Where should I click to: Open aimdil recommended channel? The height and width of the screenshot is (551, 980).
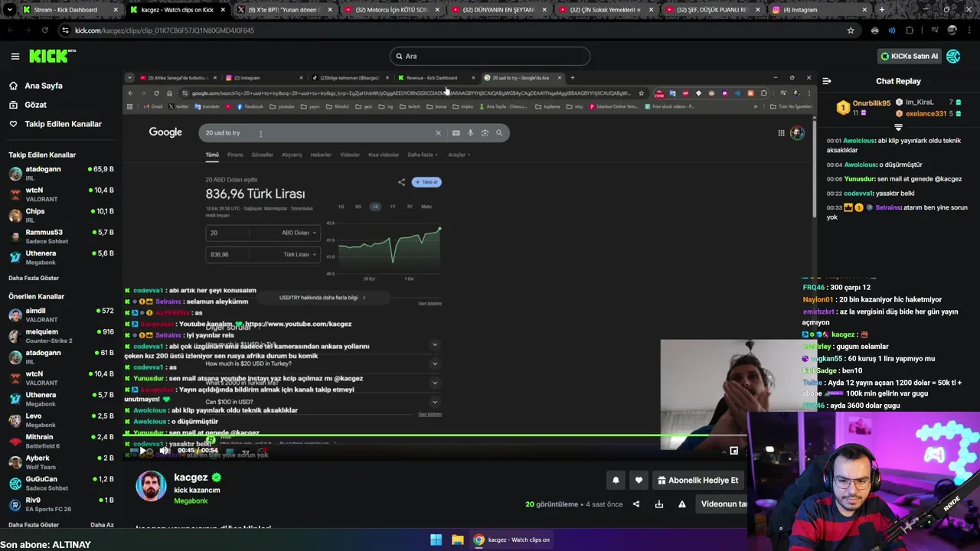61,315
